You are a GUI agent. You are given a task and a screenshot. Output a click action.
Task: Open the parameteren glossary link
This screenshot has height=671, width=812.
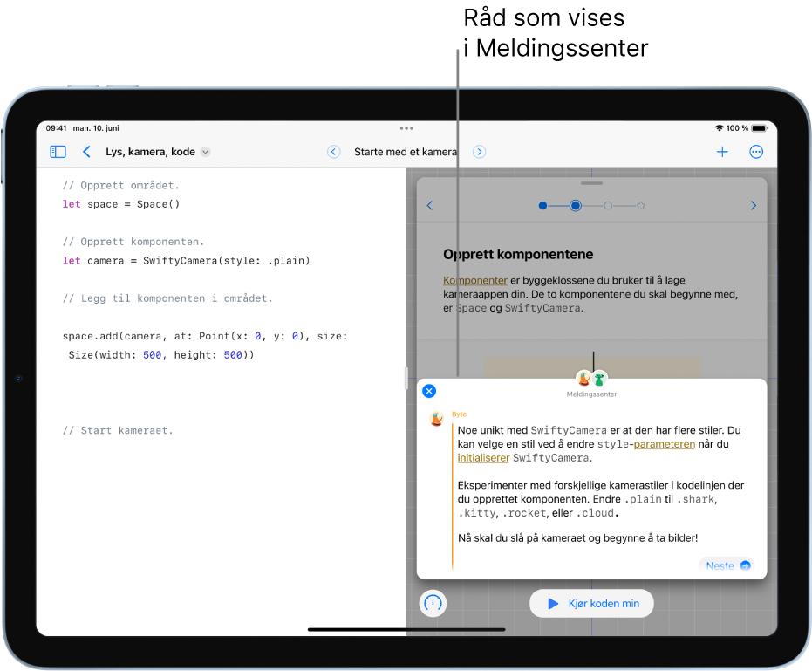pos(665,444)
